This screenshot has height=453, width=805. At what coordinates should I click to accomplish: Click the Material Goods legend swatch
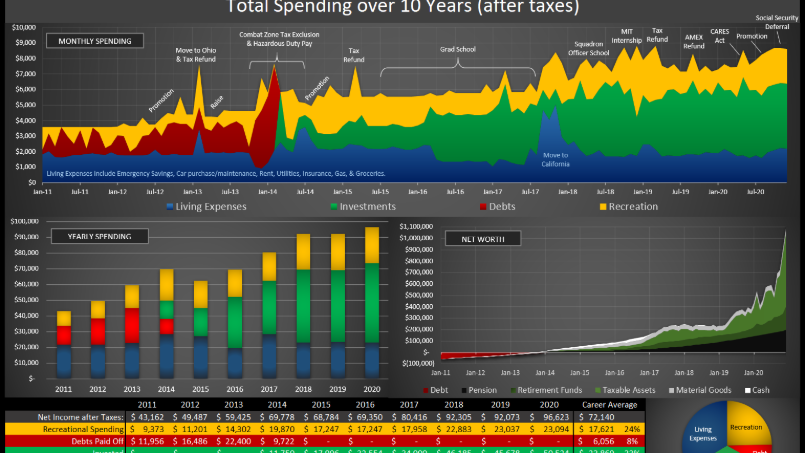pos(671,390)
